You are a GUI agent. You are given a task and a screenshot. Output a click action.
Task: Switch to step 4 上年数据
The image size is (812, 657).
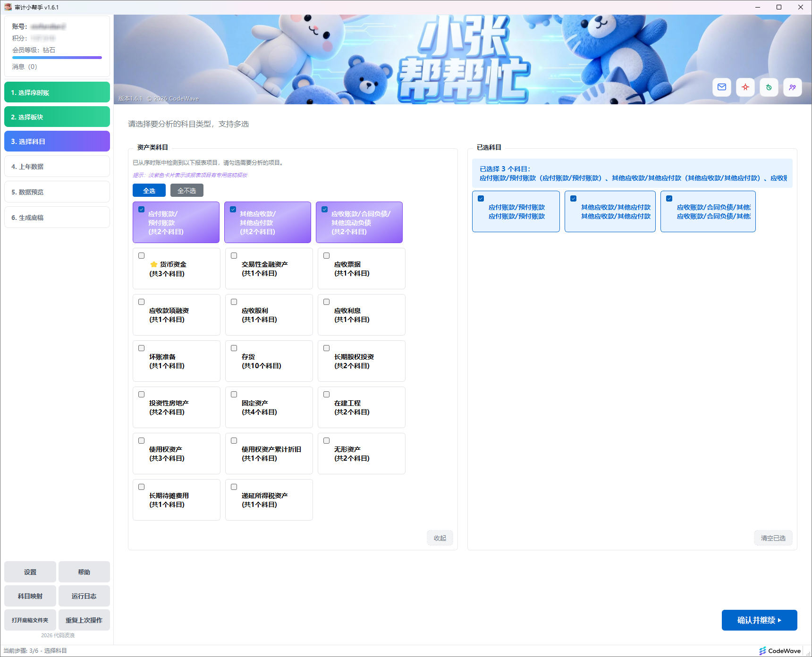point(57,167)
